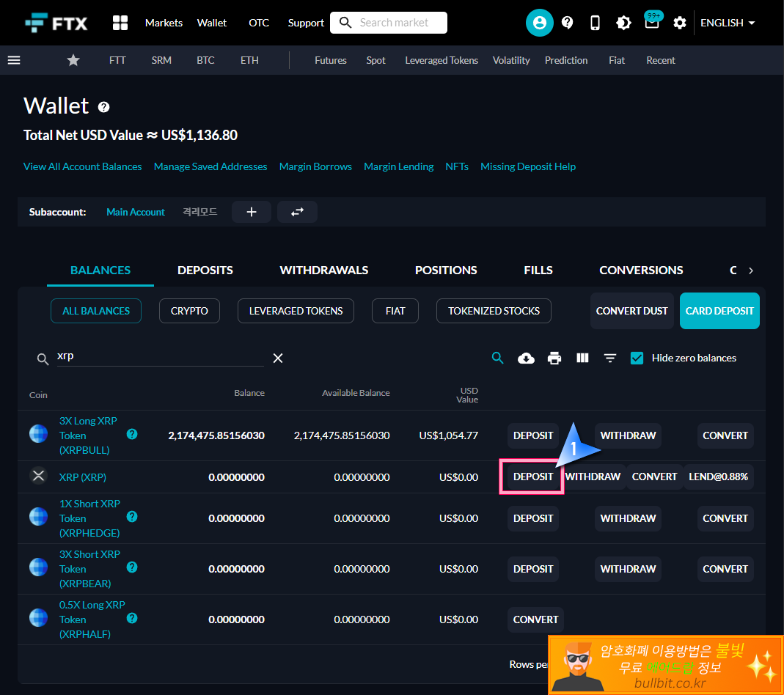Select the 격리모드 subaccount
Viewport: 784px width, 695px height.
tap(200, 212)
